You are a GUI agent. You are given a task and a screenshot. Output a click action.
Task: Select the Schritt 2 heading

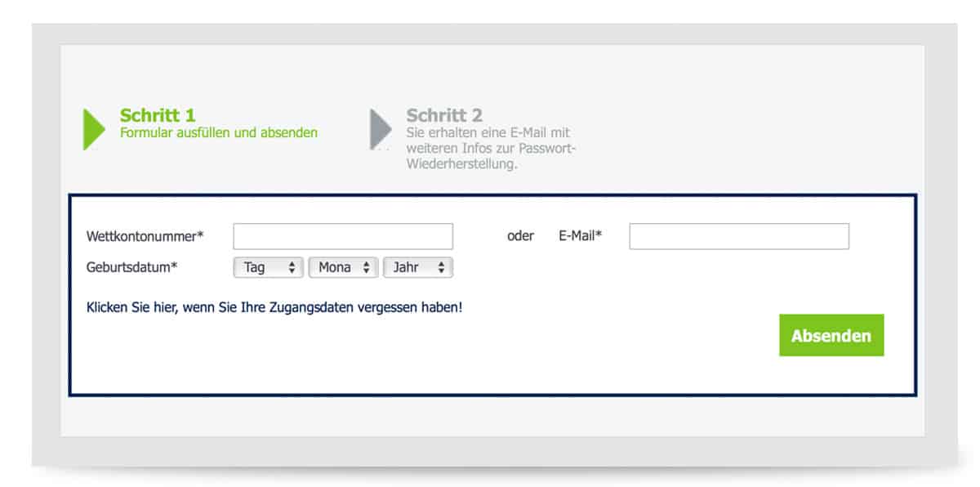(x=444, y=115)
